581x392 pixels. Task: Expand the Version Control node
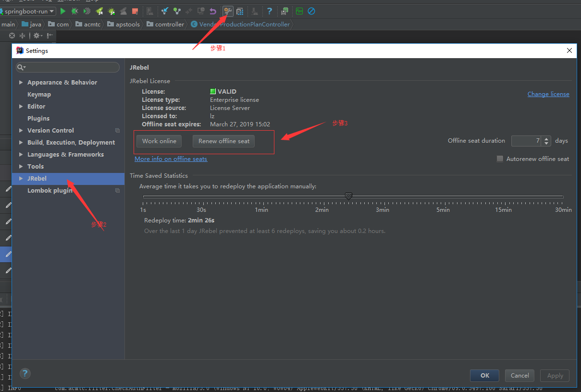point(21,130)
